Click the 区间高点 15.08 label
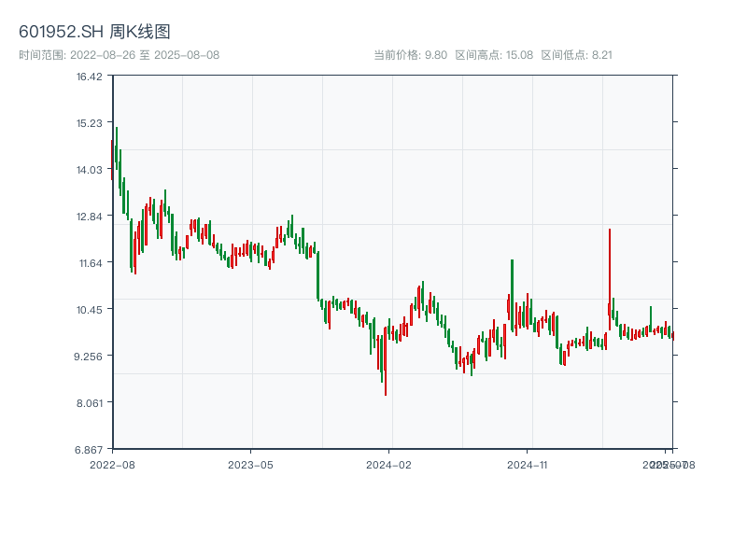This screenshot has height=560, width=747. pos(494,54)
